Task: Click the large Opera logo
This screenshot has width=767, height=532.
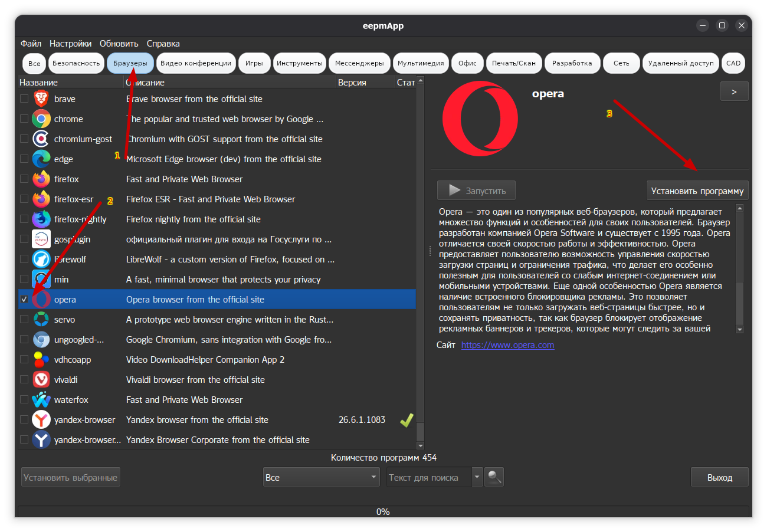Action: 480,118
